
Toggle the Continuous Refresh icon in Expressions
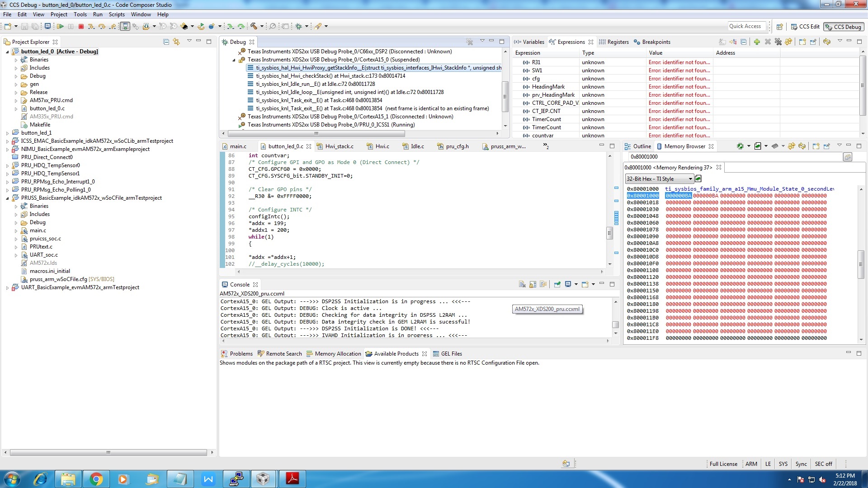[827, 42]
